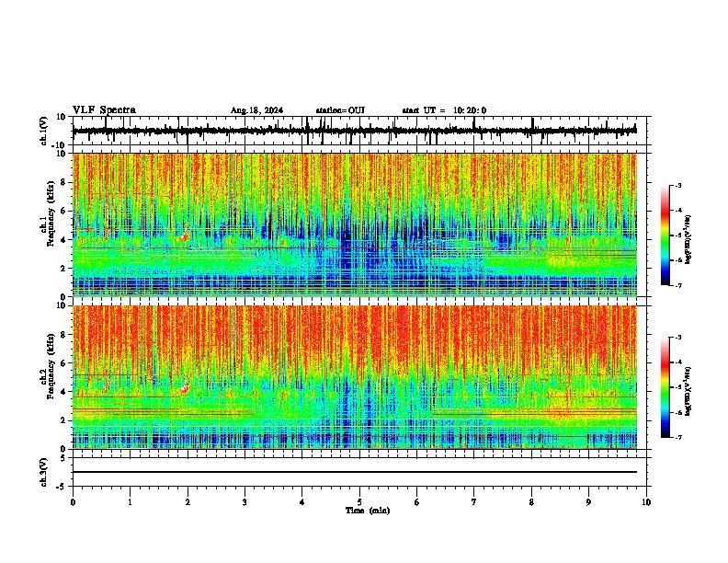Click time axis tick label '10' at right end

click(646, 502)
